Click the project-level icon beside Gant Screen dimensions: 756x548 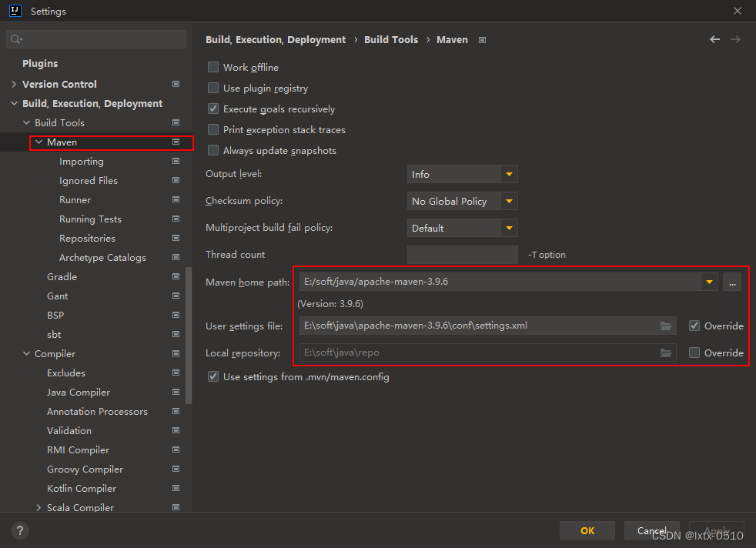(x=176, y=296)
